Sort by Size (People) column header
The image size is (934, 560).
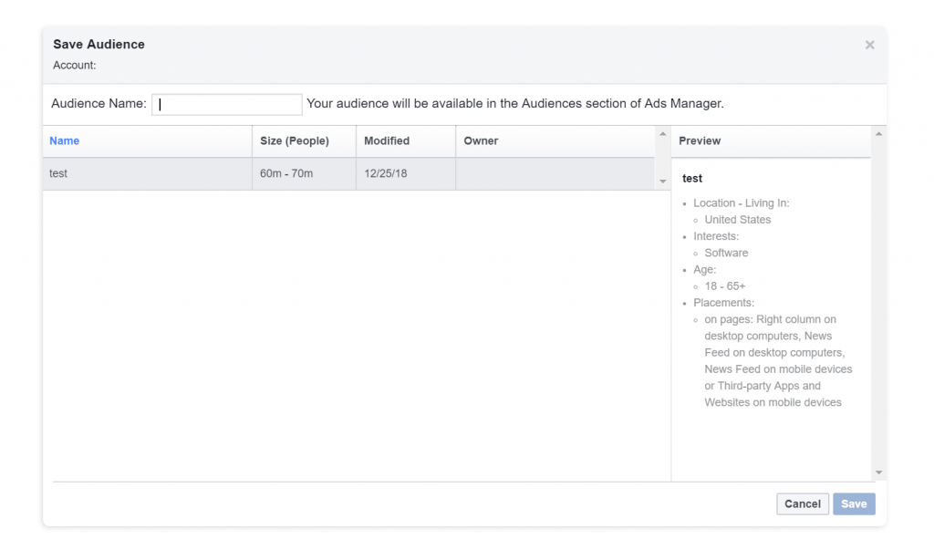pyautogui.click(x=294, y=141)
